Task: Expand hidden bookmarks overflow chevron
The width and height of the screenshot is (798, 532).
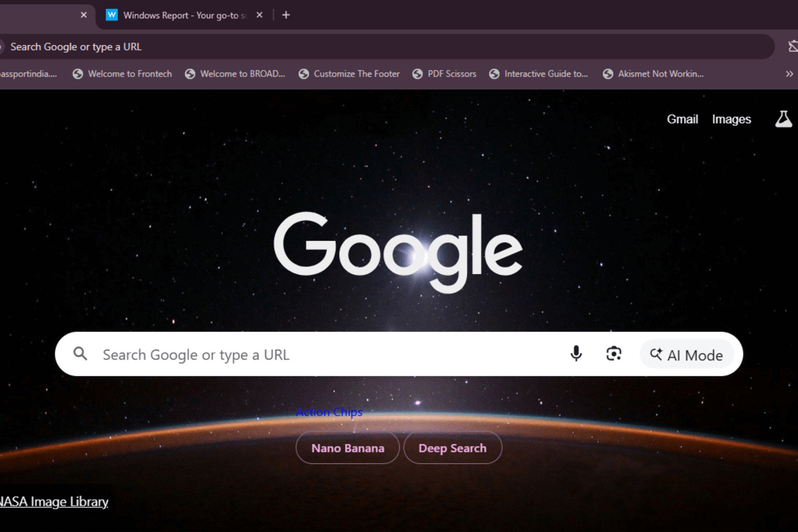Action: [789, 74]
